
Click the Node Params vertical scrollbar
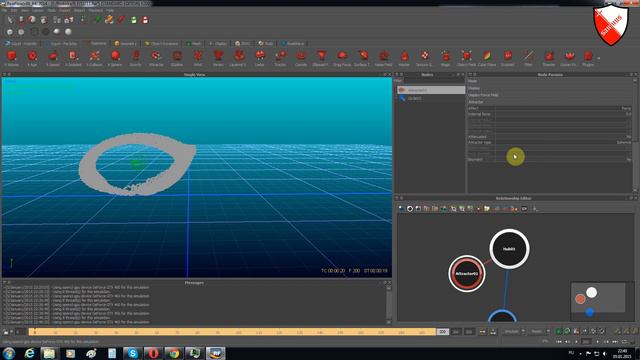pos(635,135)
